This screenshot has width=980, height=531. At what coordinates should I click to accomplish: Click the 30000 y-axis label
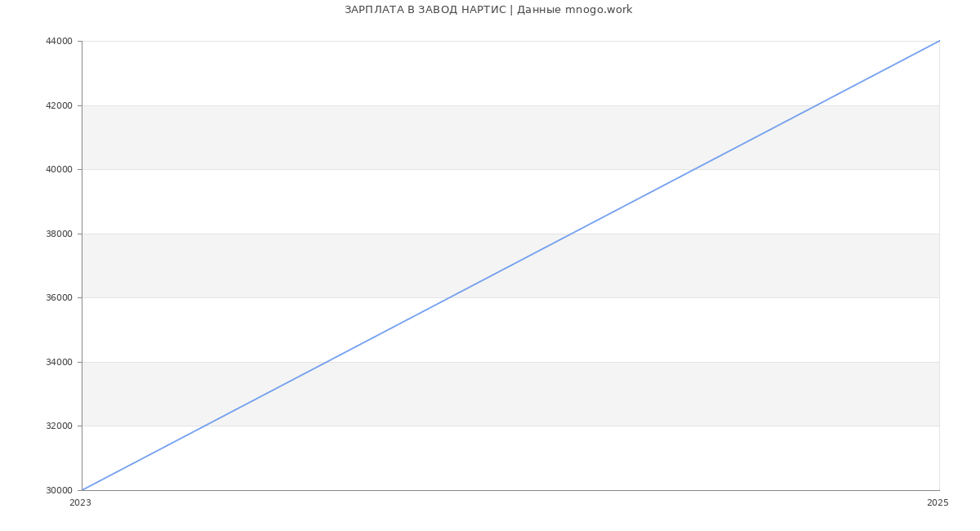59,490
